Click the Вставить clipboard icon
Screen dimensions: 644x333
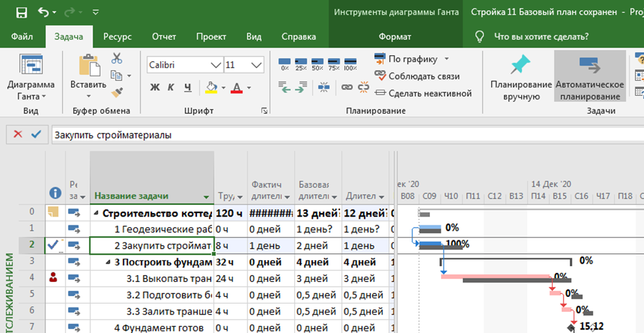point(89,65)
